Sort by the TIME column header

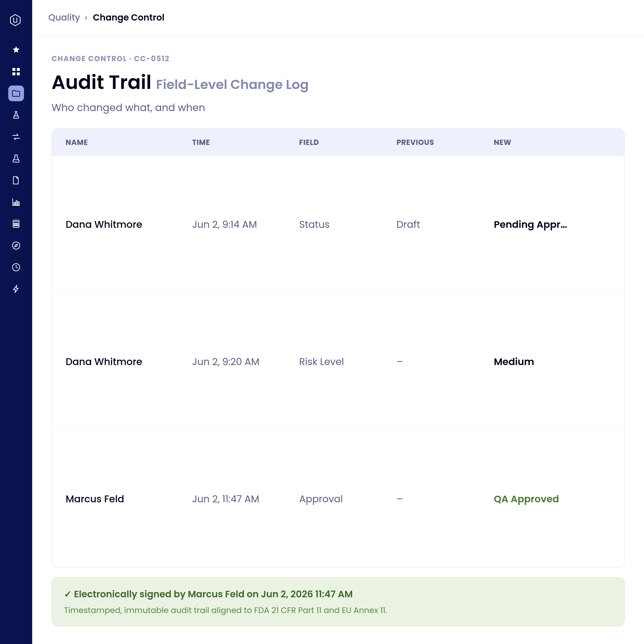201,142
